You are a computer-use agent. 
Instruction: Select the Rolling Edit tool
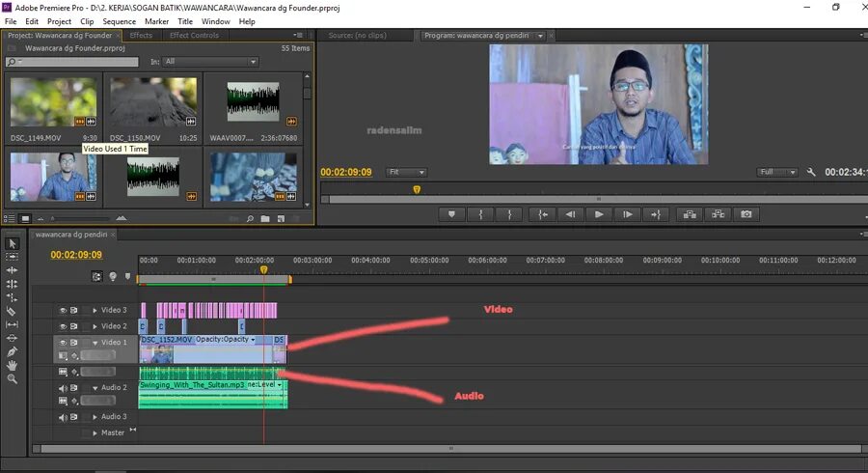click(13, 284)
